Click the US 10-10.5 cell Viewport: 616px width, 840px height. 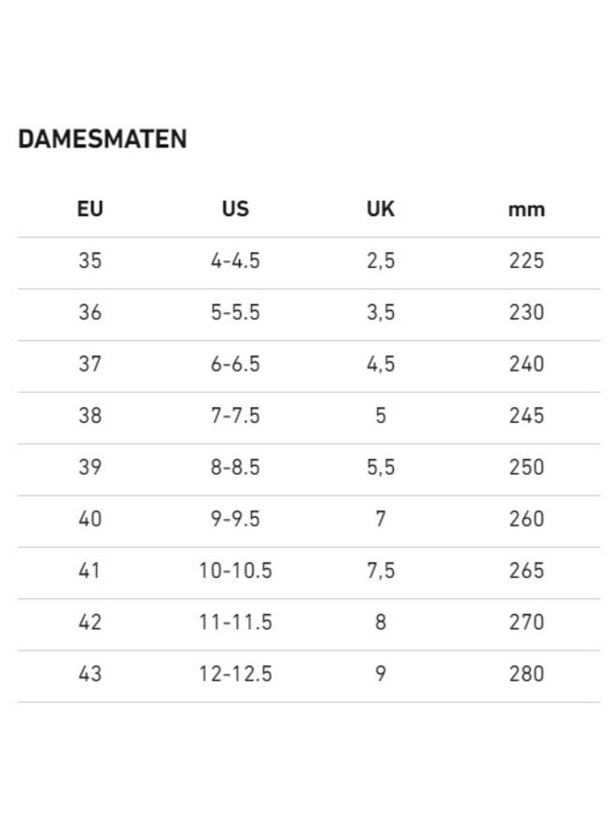coord(235,570)
